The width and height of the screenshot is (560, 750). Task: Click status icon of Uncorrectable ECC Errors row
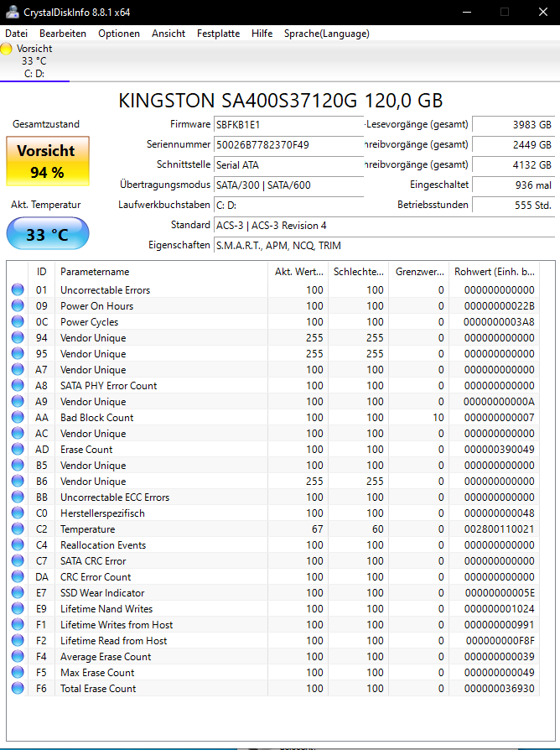[18, 497]
